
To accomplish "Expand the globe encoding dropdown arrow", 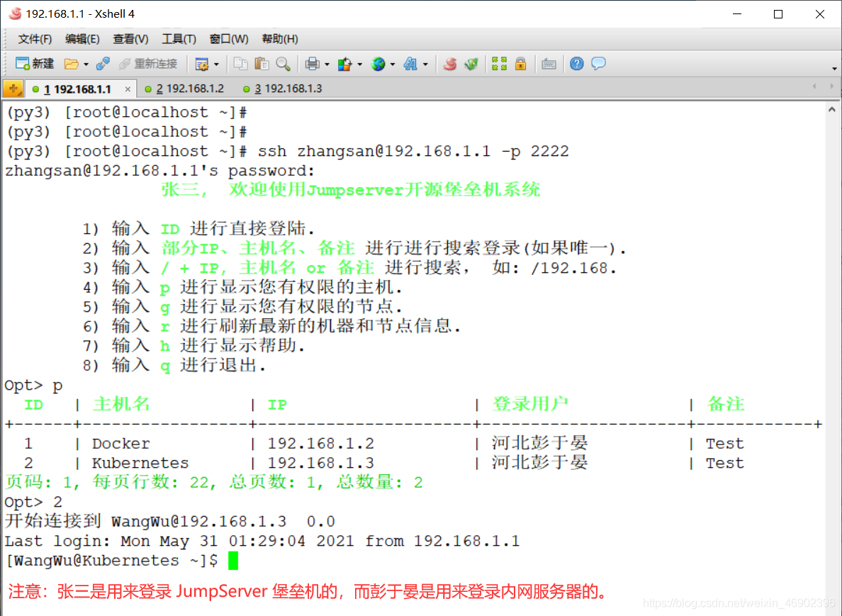I will point(393,65).
